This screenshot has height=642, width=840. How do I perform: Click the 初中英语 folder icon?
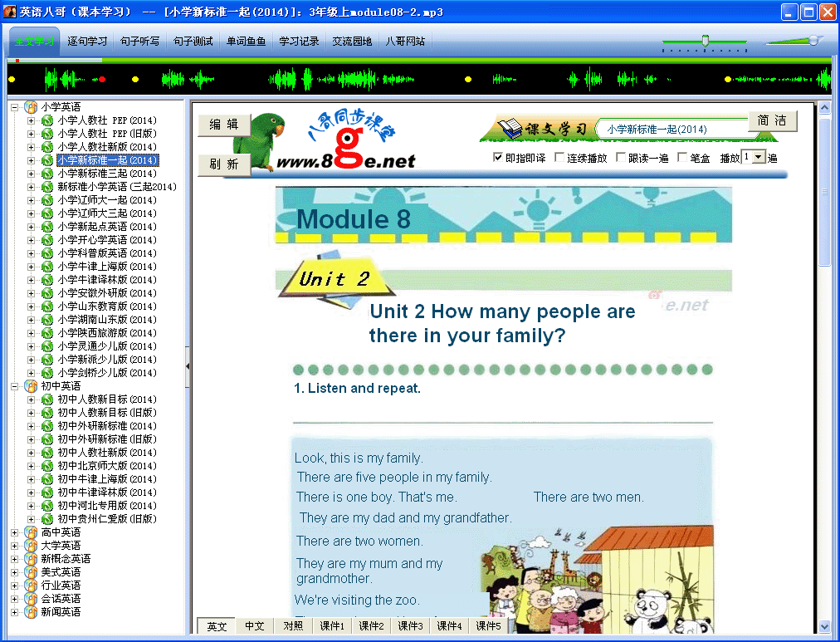31,386
